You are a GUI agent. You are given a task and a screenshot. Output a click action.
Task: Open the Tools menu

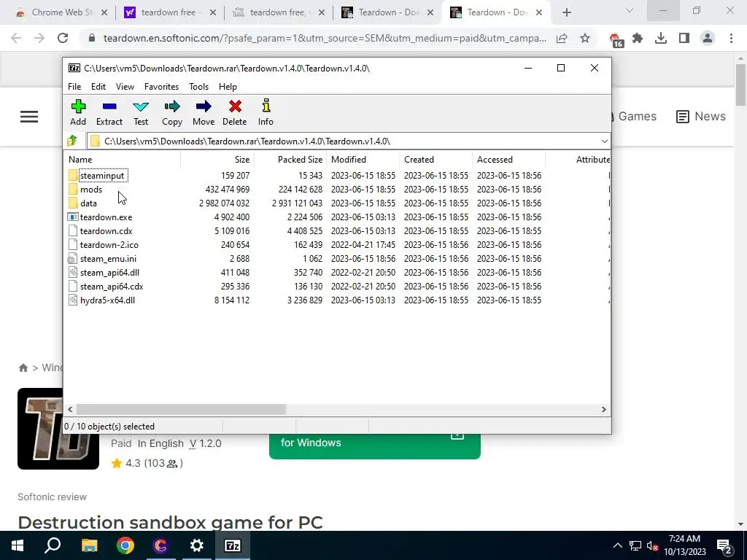pos(198,87)
